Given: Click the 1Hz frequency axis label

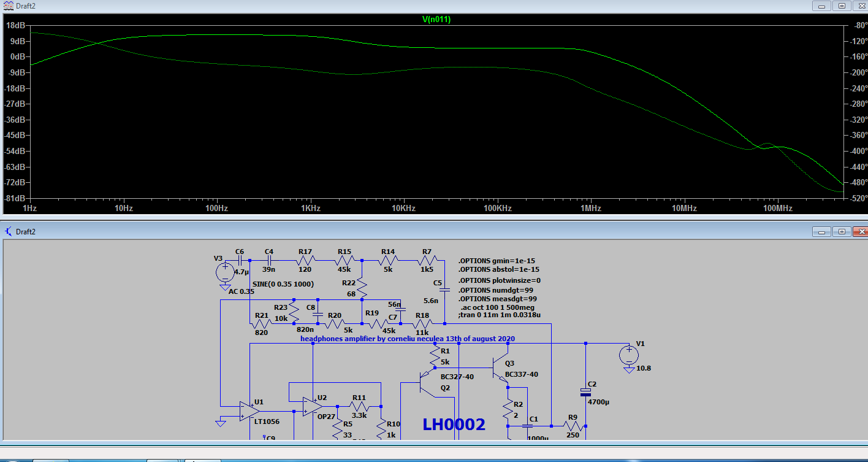Looking at the screenshot, I should (x=30, y=209).
